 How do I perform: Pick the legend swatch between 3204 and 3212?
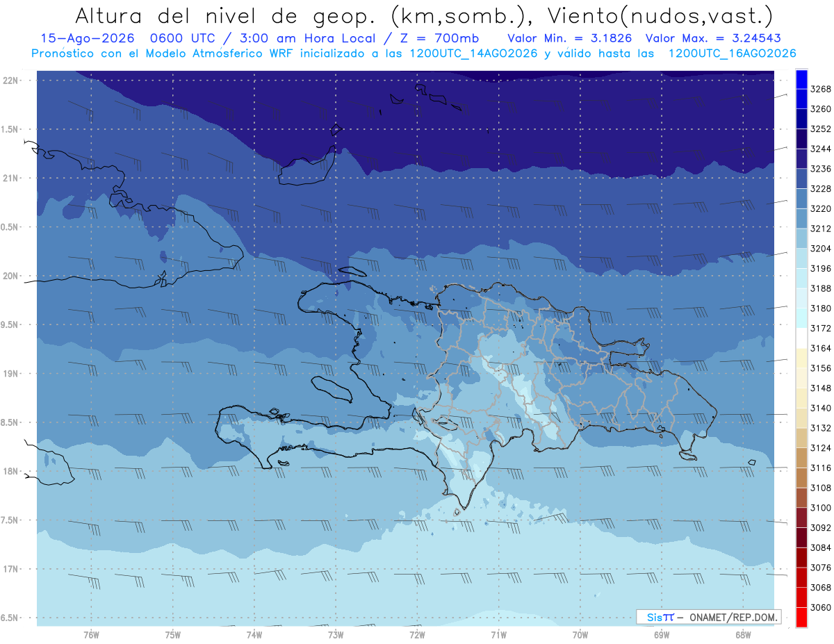pyautogui.click(x=801, y=238)
